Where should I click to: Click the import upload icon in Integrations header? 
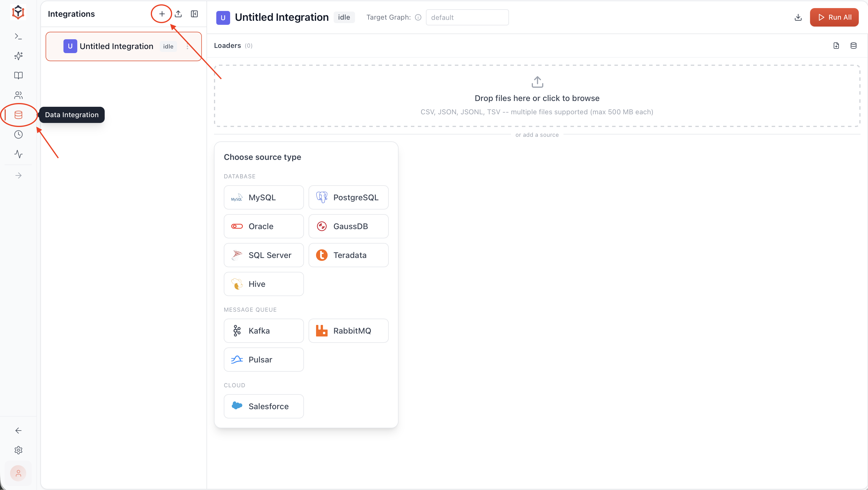178,14
